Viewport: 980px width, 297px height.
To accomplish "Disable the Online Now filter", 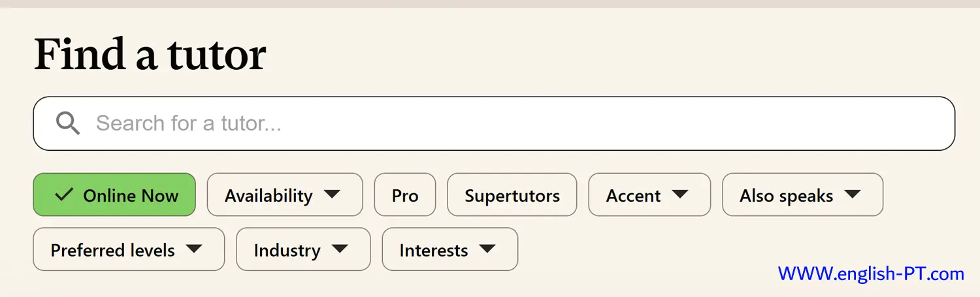I will click(114, 195).
